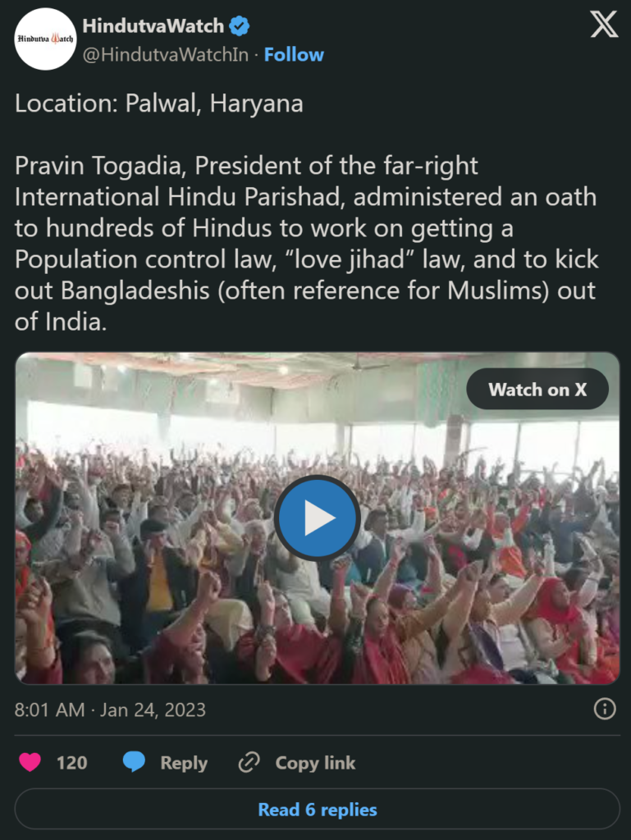The height and width of the screenshot is (840, 631).
Task: Play the embedded video
Action: click(317, 518)
